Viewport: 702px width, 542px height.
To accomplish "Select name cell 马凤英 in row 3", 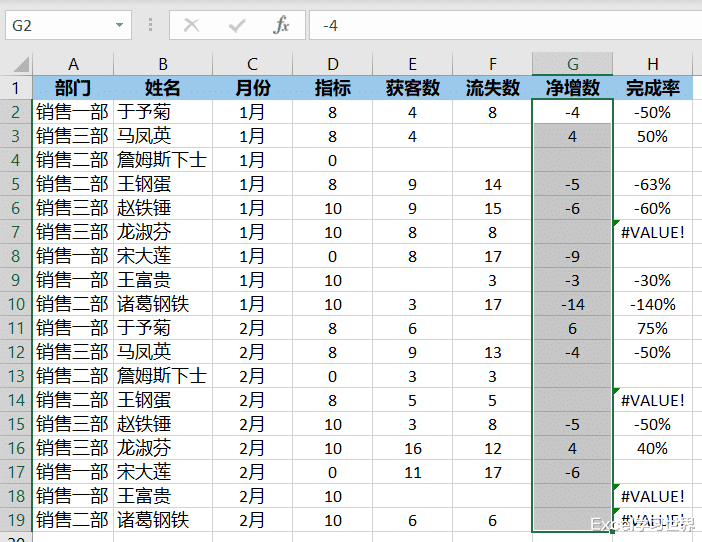I will [x=163, y=136].
